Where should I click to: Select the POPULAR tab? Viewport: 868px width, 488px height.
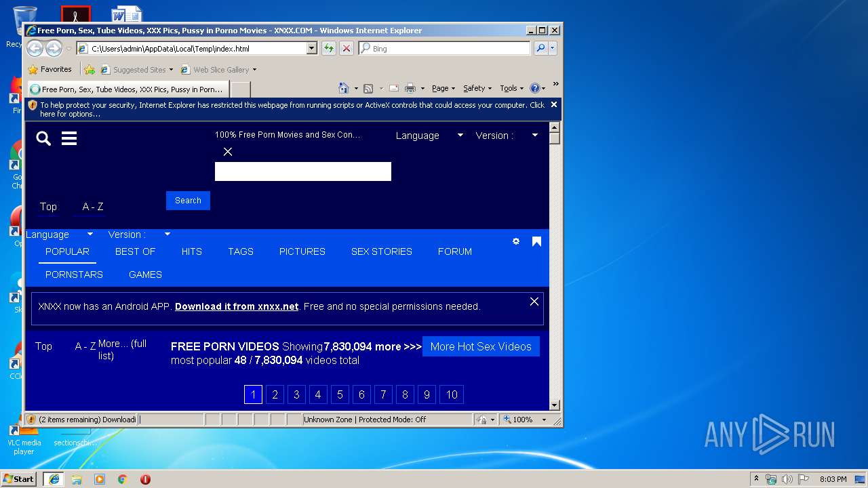coord(67,251)
